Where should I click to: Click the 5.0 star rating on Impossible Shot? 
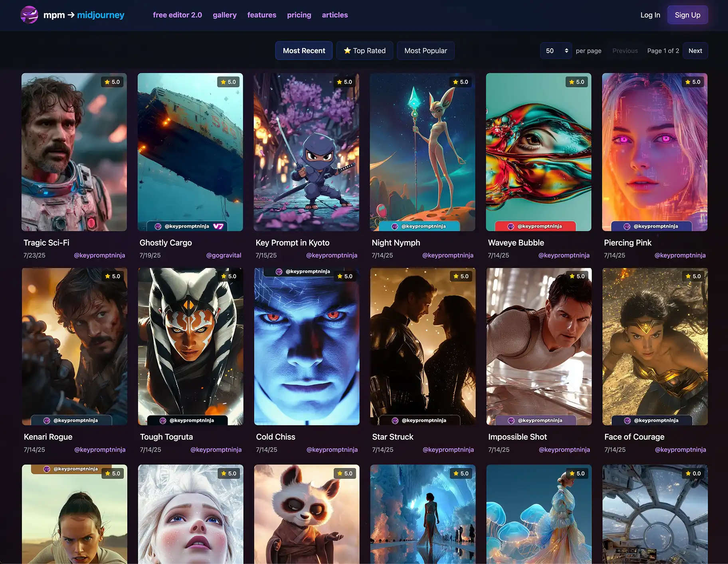(x=577, y=276)
